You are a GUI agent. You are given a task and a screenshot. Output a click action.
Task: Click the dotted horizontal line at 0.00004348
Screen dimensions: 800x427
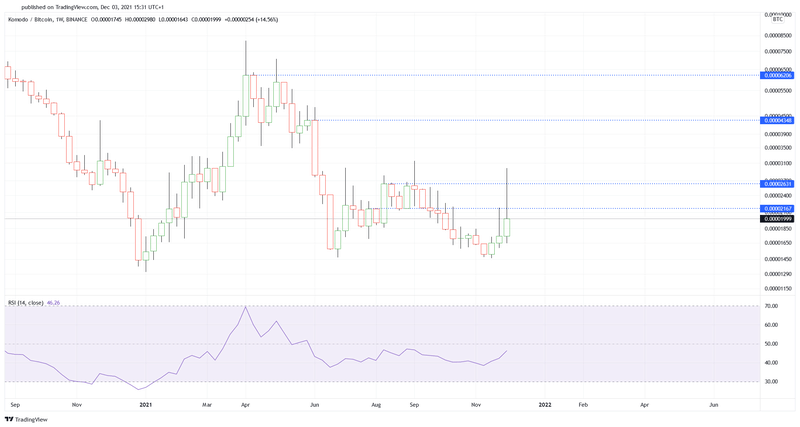[x=536, y=120]
